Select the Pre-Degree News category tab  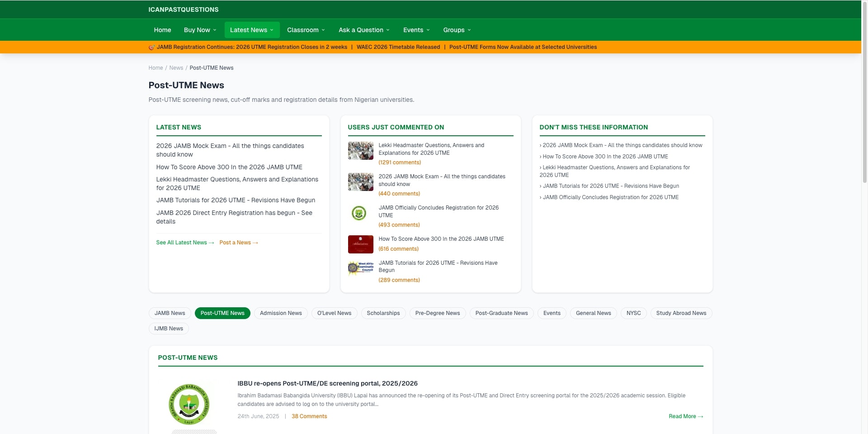[x=438, y=313]
